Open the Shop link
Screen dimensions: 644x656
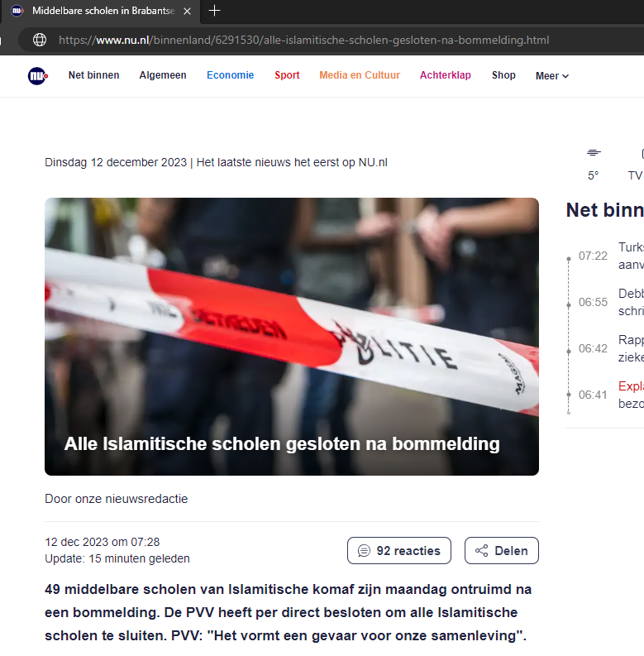pyautogui.click(x=503, y=75)
